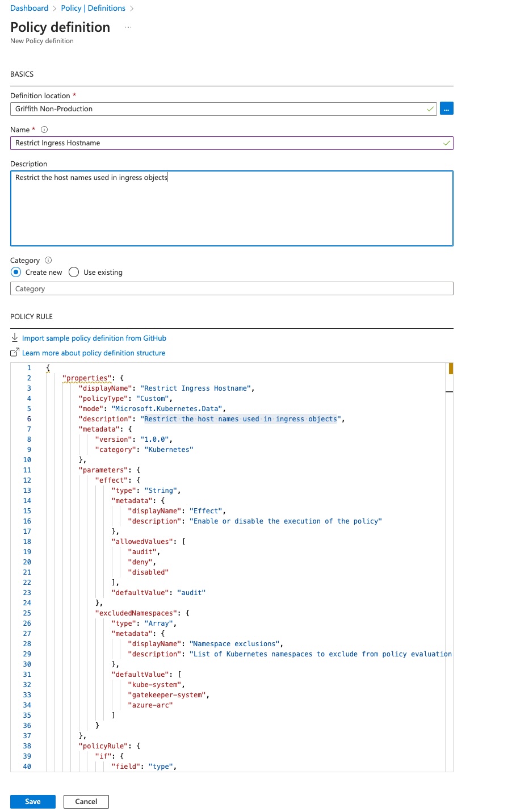The height and width of the screenshot is (812, 516).
Task: Click the Definition location field
Action: tap(221, 108)
